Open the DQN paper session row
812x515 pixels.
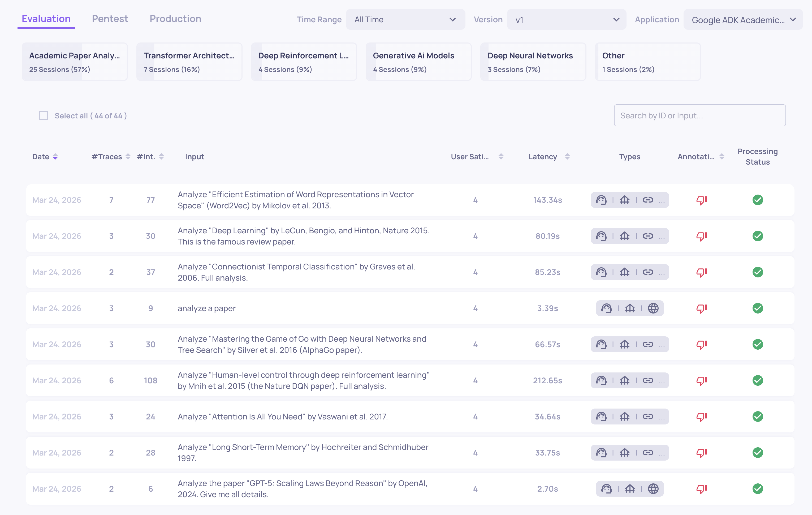304,380
